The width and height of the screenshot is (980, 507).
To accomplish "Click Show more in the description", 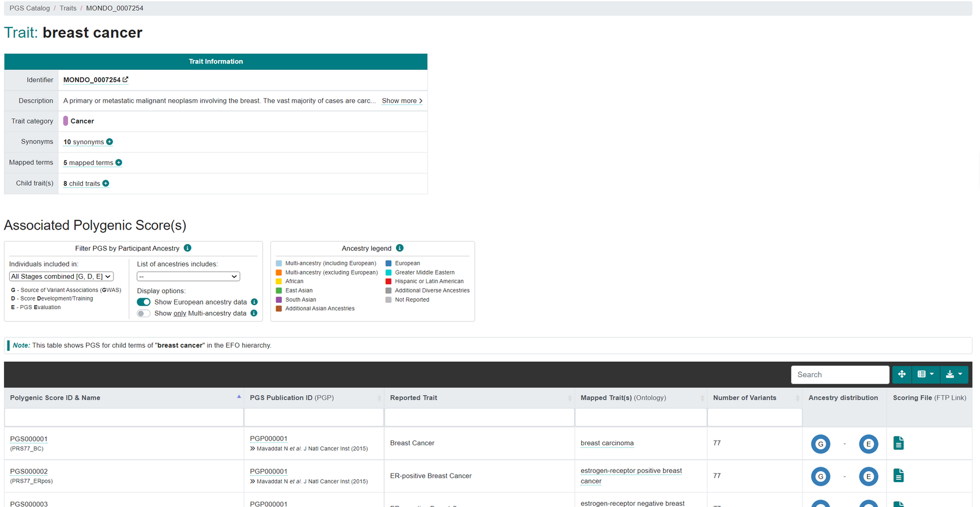I will pos(402,100).
